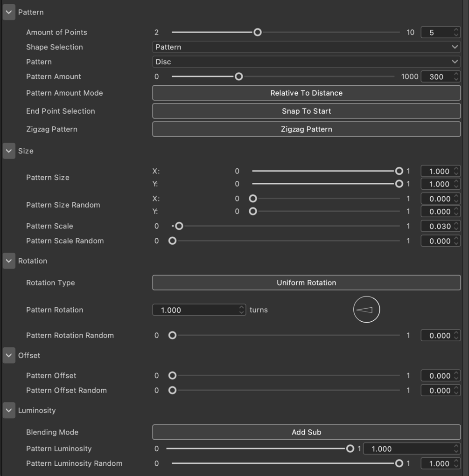This screenshot has width=469, height=476.
Task: Click the Pattern Amount slider handle
Action: point(239,76)
